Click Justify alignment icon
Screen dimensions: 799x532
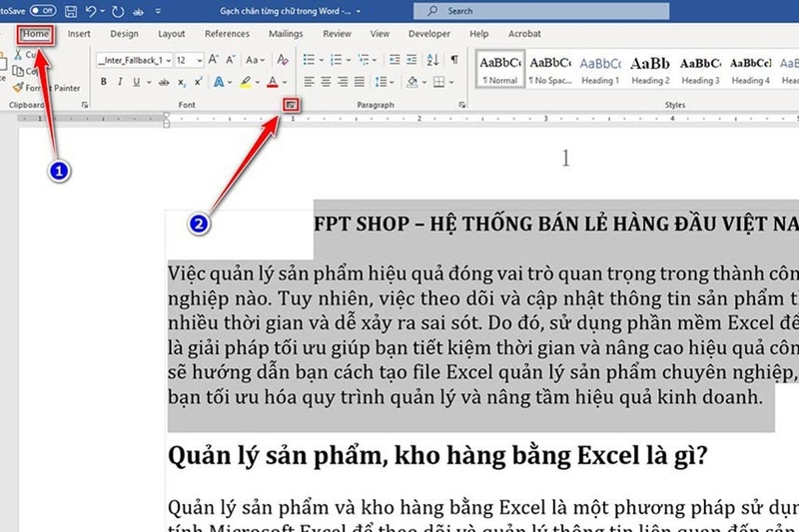(360, 82)
